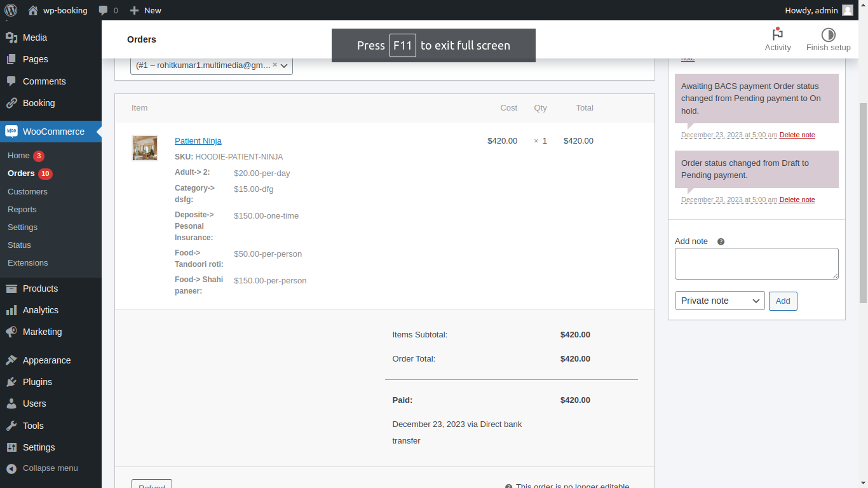
Task: Open the Private note type dropdown
Action: pos(720,301)
